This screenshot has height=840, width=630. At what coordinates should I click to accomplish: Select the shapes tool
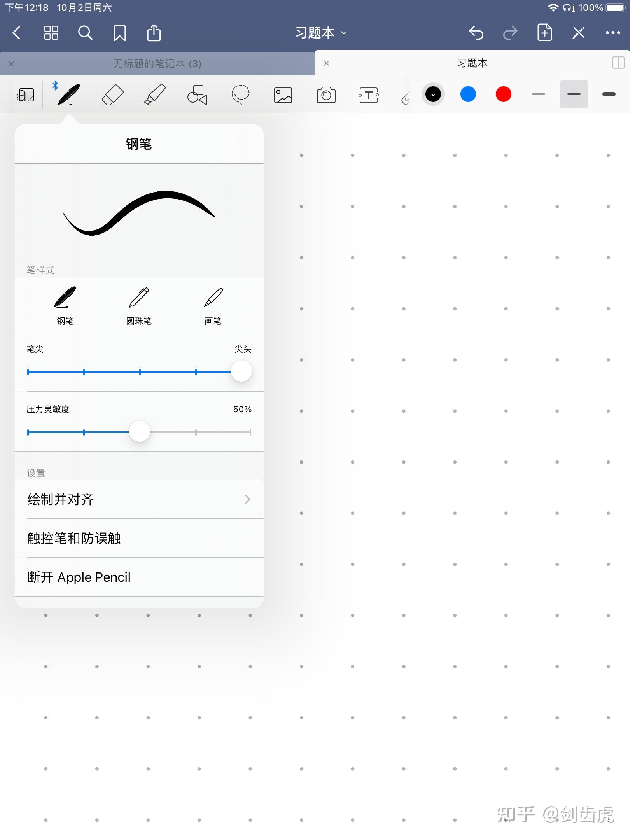coord(198,95)
